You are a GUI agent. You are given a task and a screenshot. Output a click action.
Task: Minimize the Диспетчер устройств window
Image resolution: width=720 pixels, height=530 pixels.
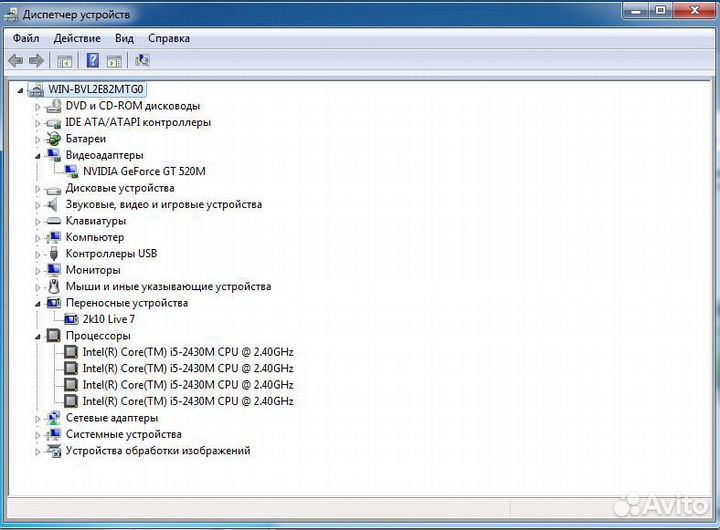coord(636,10)
